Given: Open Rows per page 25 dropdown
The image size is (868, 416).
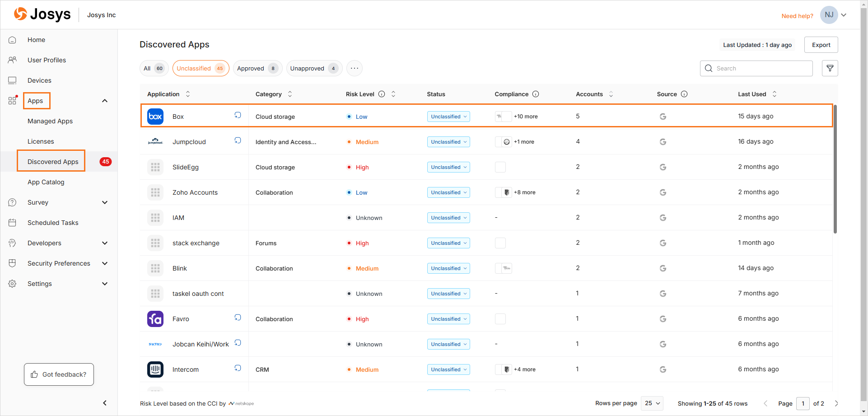Looking at the screenshot, I should click(652, 403).
